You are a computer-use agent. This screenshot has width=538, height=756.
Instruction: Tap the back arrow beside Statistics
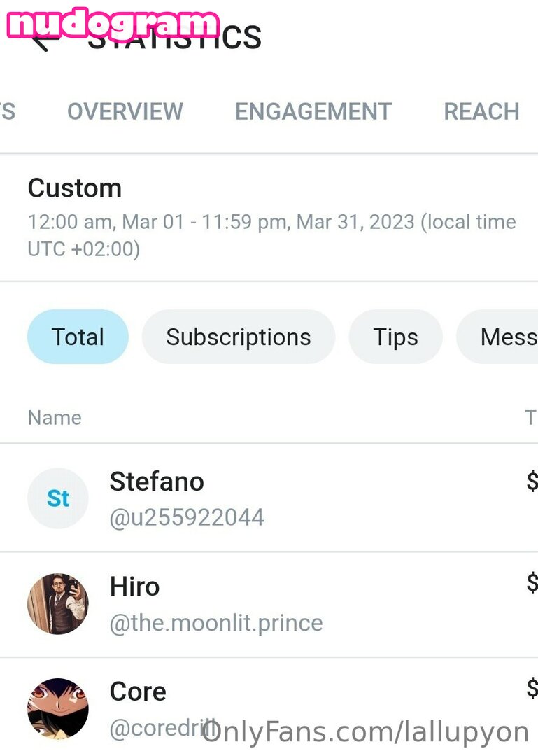pos(42,43)
